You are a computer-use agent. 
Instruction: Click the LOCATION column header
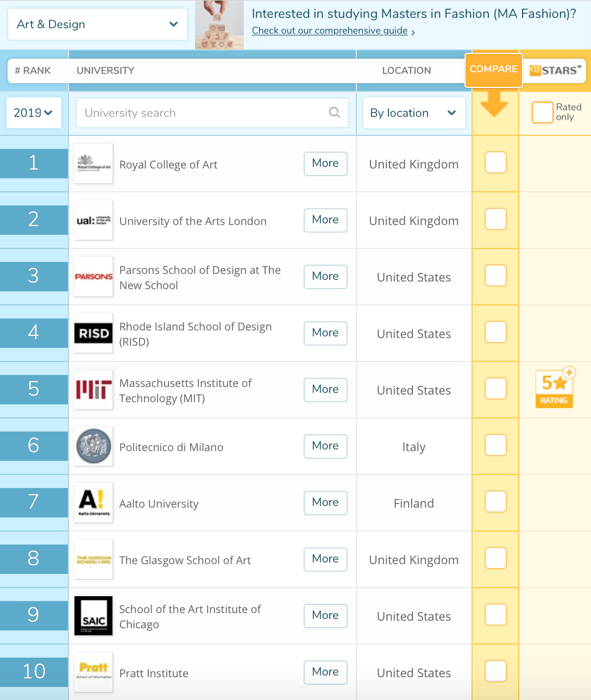click(x=406, y=71)
